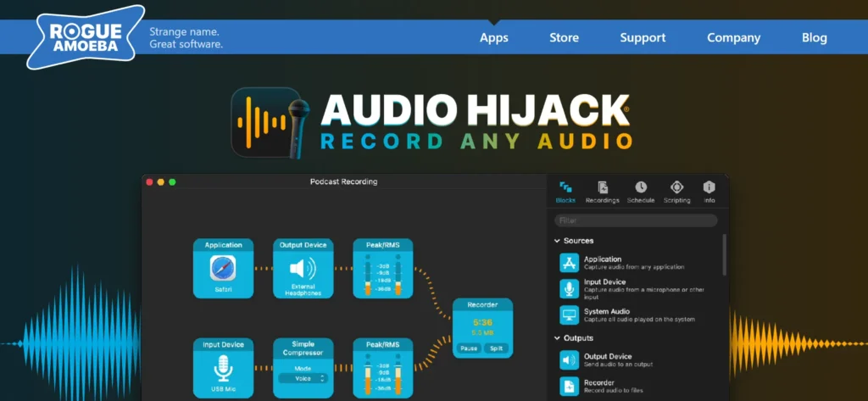Screen dimensions: 868x401
Task: Select the Output Device speaker icon in Outputs
Action: (x=569, y=359)
